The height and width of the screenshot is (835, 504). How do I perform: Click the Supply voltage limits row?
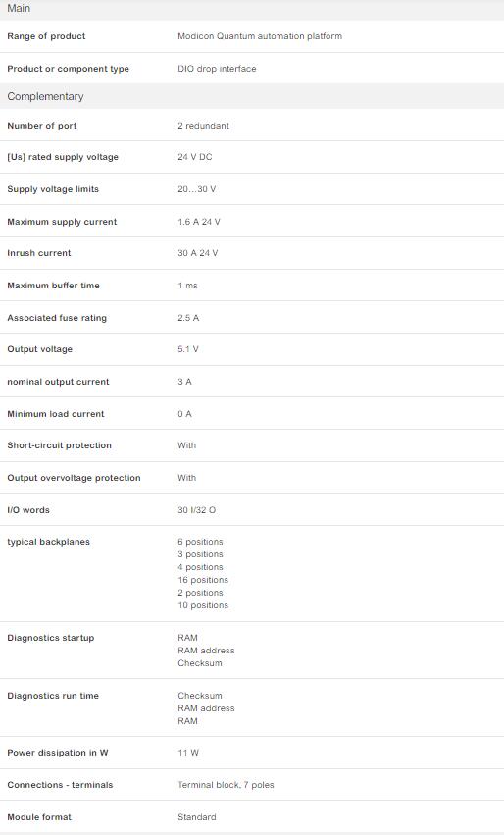(x=252, y=189)
